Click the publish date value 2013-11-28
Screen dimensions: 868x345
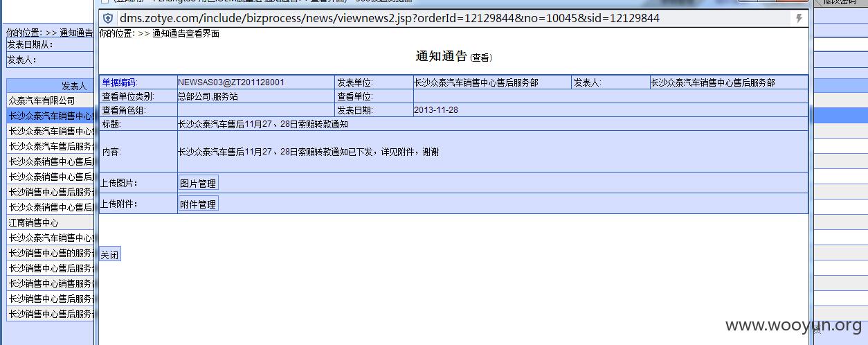click(x=436, y=110)
